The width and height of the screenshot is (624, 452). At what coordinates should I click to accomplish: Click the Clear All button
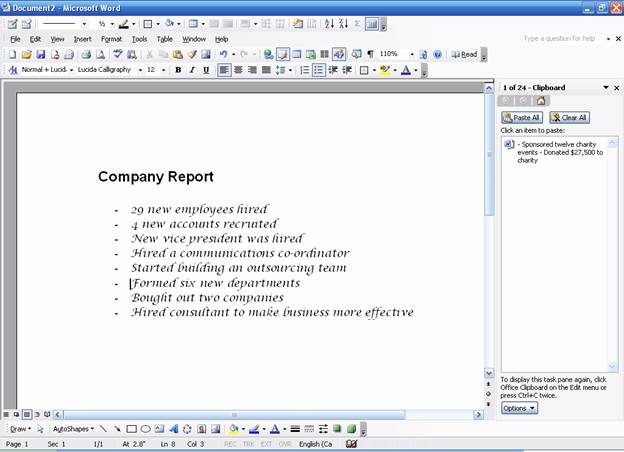click(x=569, y=117)
